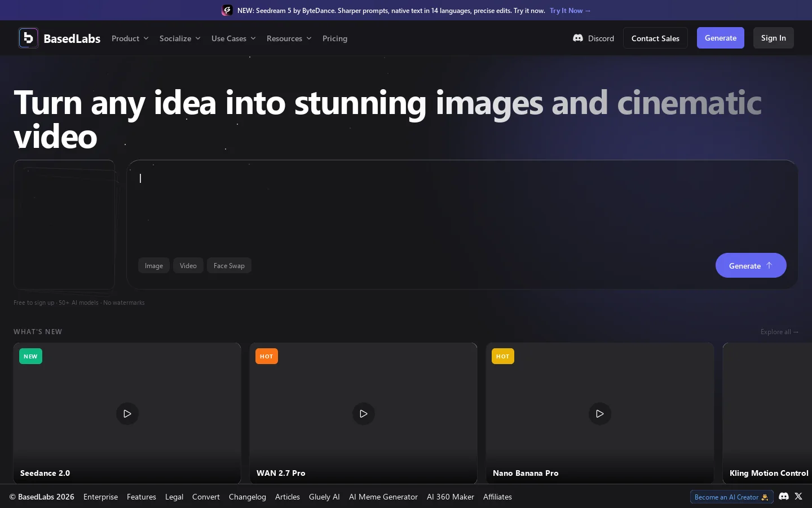This screenshot has width=812, height=508.
Task: Open the Discord link in the header
Action: (x=593, y=38)
